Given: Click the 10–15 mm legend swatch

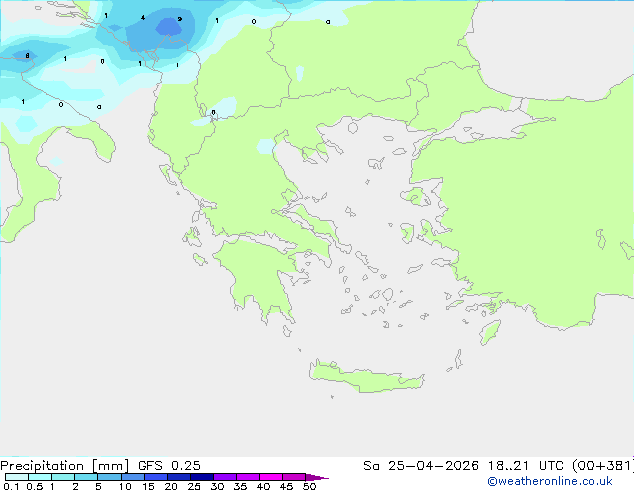Looking at the screenshot, I should [x=132, y=477].
